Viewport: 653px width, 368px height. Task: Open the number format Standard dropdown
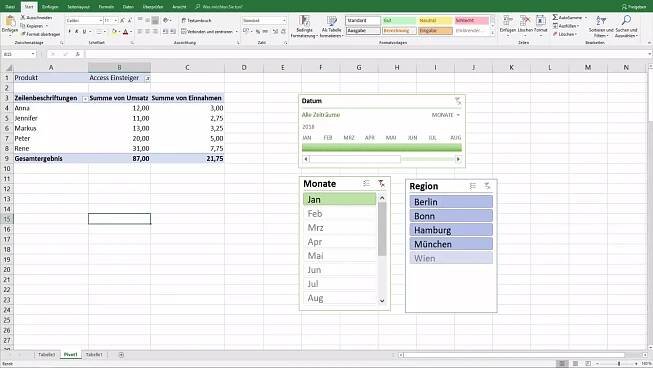coord(284,20)
